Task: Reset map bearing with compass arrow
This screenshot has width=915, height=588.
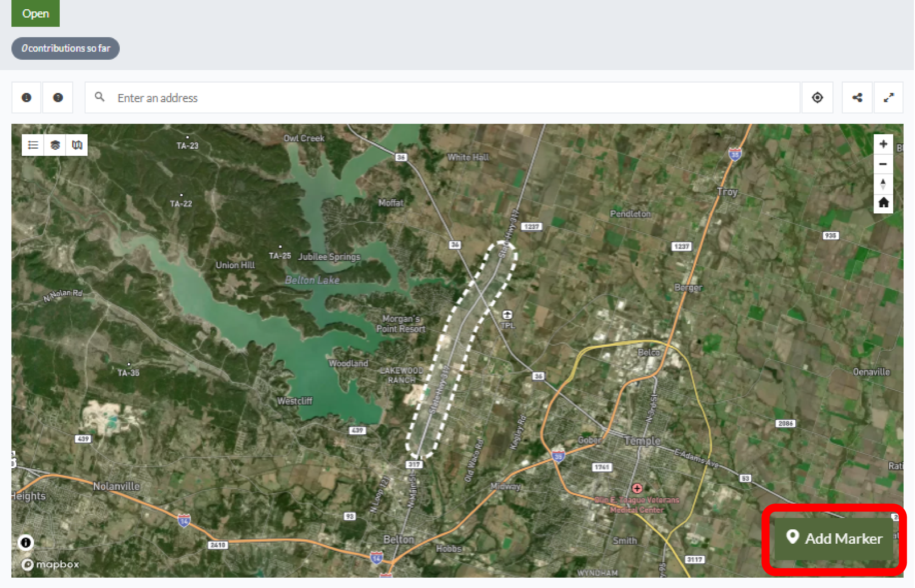Action: tap(884, 184)
